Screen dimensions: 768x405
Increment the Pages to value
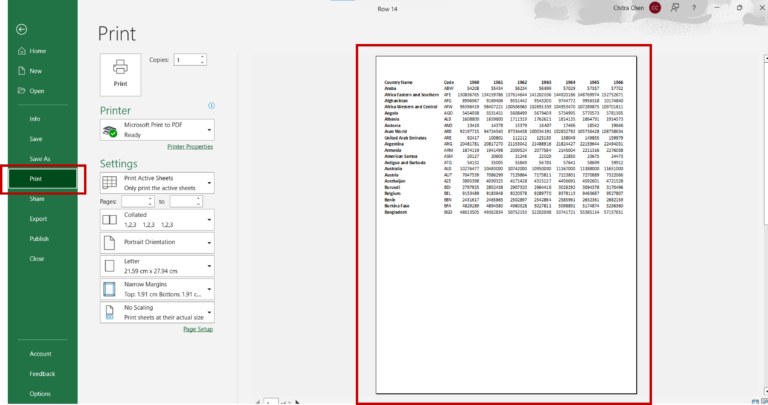tap(198, 199)
